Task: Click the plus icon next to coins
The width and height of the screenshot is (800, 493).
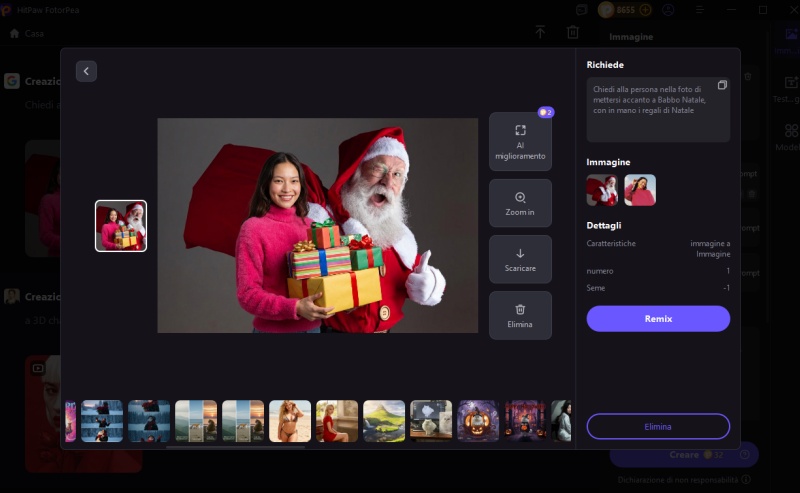Action: (x=645, y=10)
